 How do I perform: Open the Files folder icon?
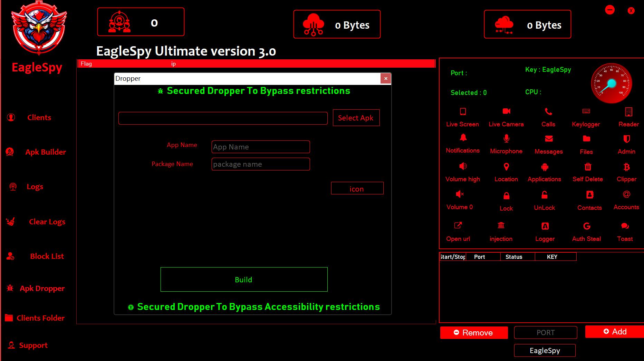click(586, 139)
